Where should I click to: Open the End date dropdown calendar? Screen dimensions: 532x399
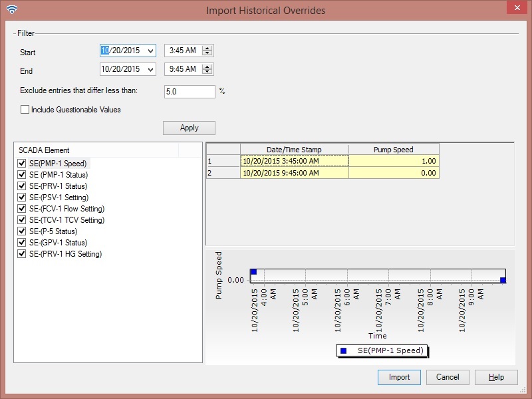click(x=150, y=69)
